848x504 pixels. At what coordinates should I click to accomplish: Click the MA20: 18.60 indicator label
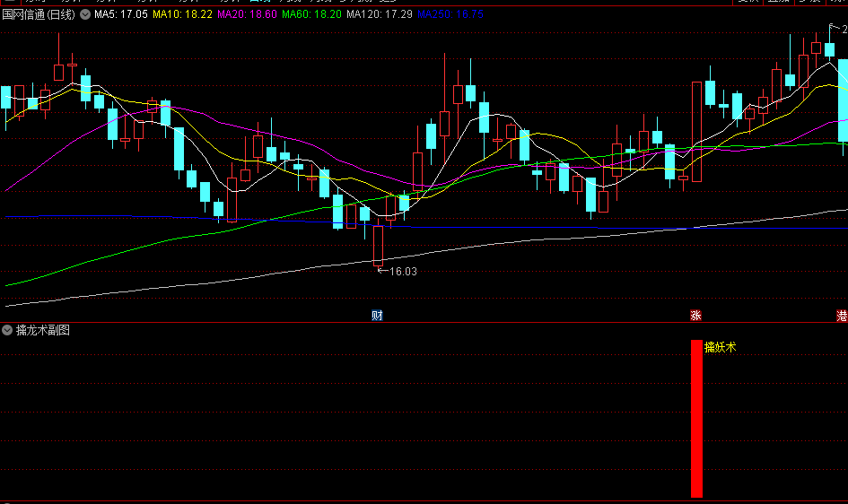coord(247,14)
